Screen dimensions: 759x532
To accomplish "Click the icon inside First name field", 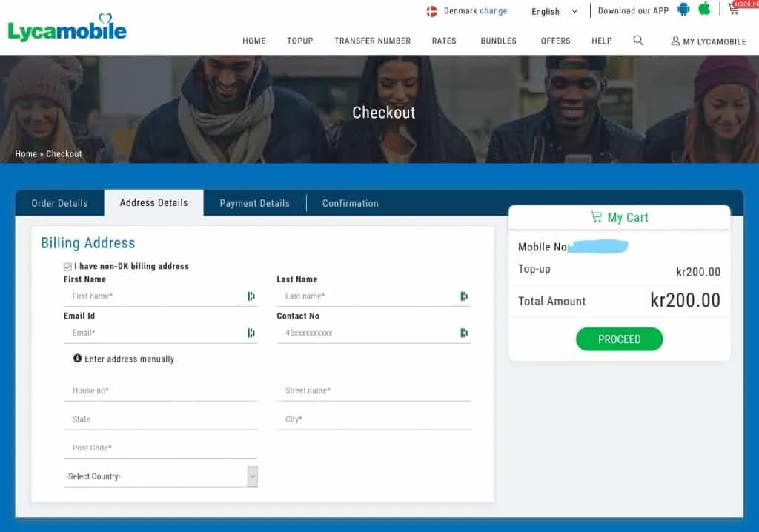I will pyautogui.click(x=251, y=296).
